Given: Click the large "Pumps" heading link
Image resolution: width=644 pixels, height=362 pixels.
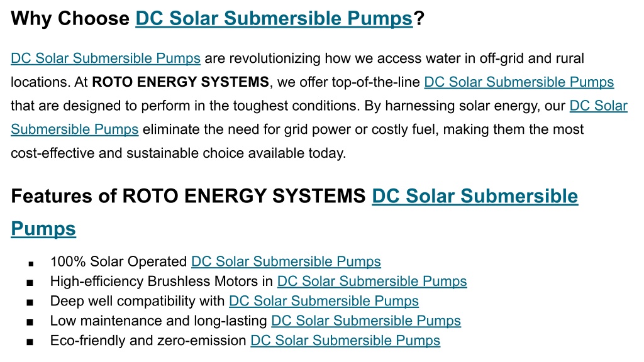Looking at the screenshot, I should [43, 229].
